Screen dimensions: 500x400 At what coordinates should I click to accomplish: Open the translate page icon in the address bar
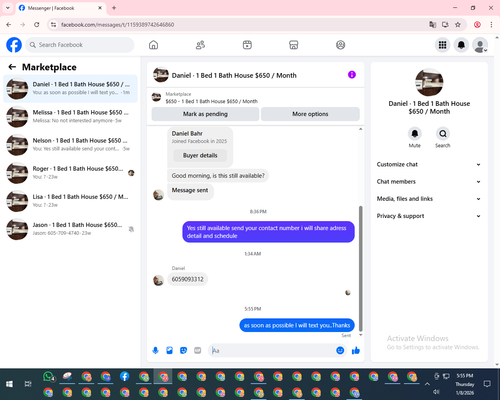click(x=433, y=25)
